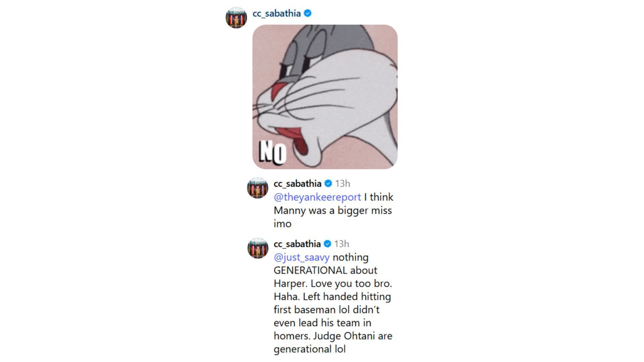Image resolution: width=644 pixels, height=362 pixels.
Task: Open the @just_saavy mention
Action: [x=302, y=257]
